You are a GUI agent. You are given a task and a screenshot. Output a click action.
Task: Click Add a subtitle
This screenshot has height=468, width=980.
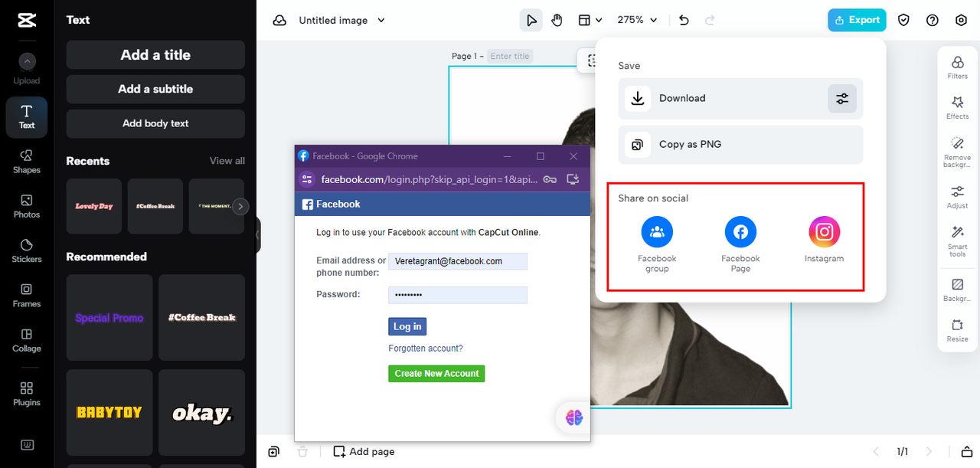tap(155, 89)
